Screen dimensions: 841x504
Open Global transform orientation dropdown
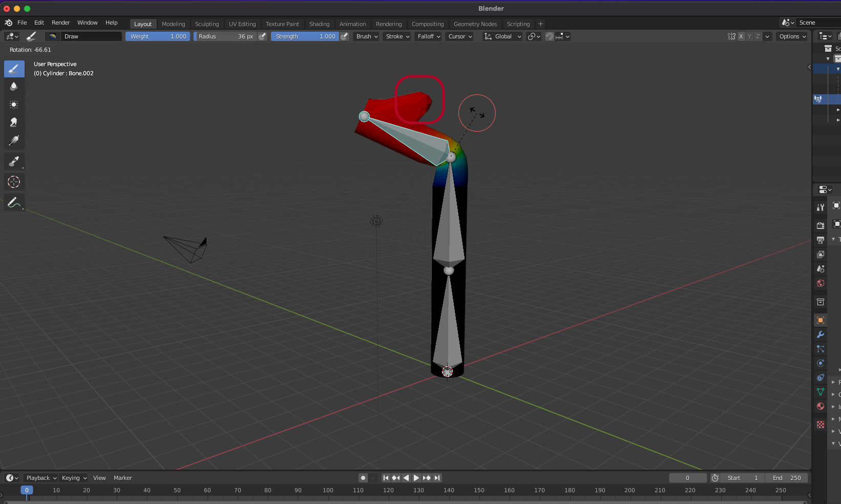(502, 36)
